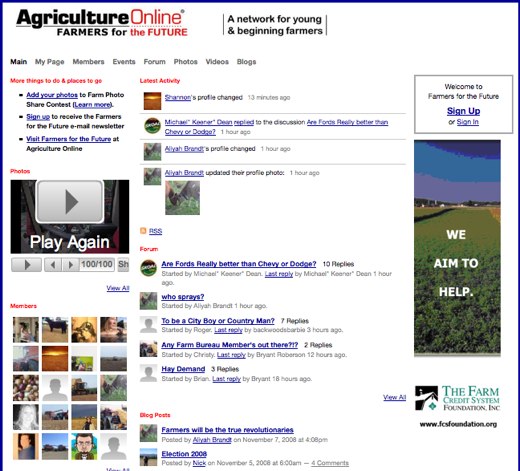This screenshot has width=520, height=471.
Task: Click the www.fcsfoundation.org text
Action: click(458, 424)
